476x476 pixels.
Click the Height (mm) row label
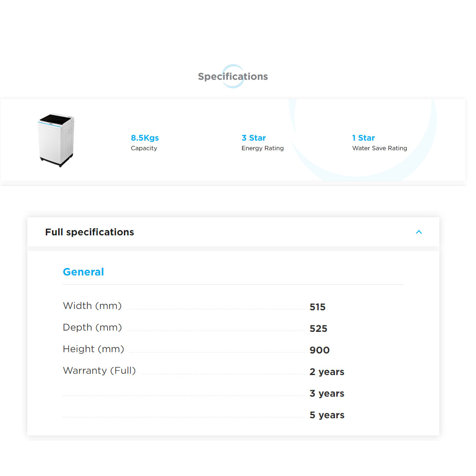tap(93, 349)
